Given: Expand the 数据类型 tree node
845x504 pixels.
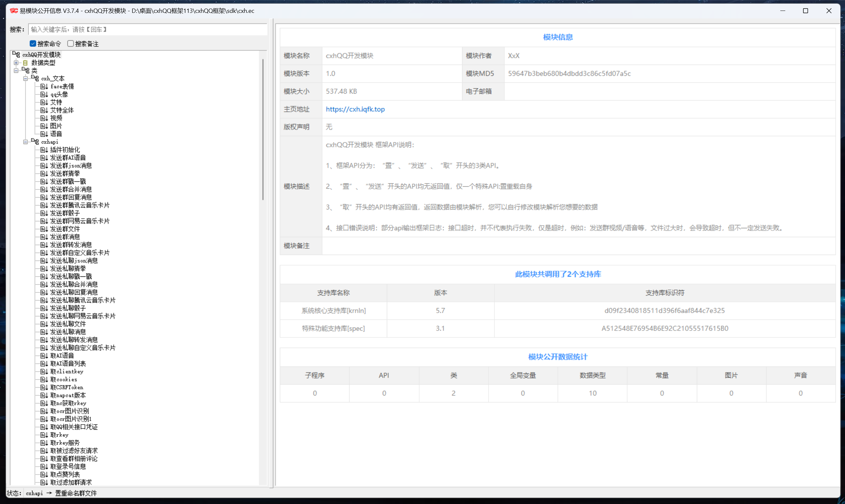Looking at the screenshot, I should pos(16,63).
